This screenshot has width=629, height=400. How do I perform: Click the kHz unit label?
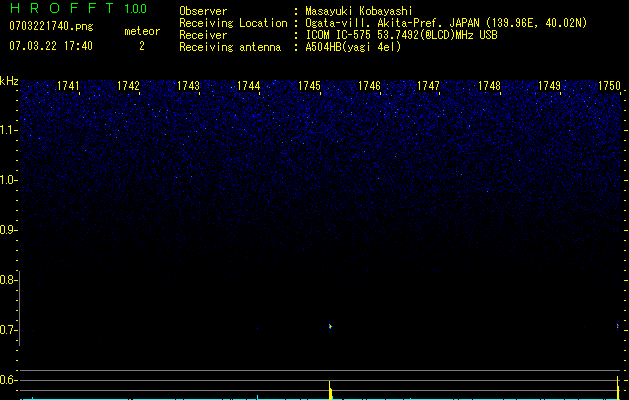click(9, 81)
